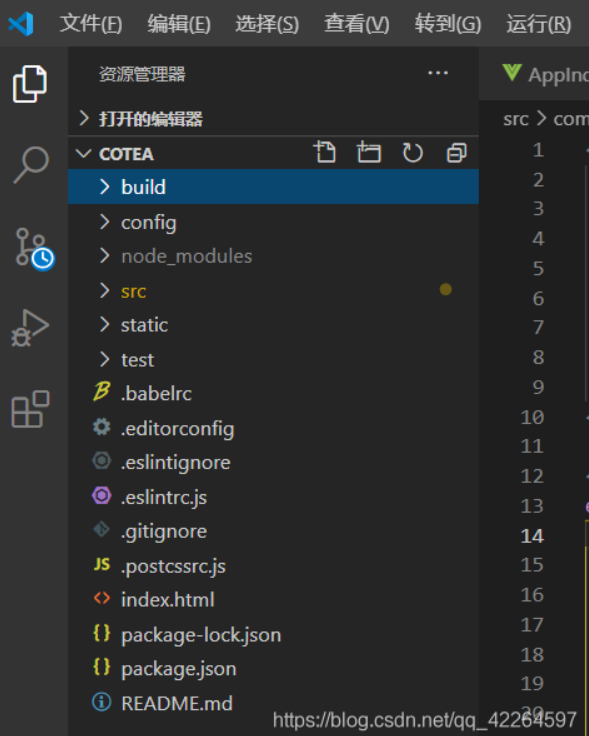Create a new folder in COTEA
Image resolution: width=589 pixels, height=736 pixels.
[368, 152]
